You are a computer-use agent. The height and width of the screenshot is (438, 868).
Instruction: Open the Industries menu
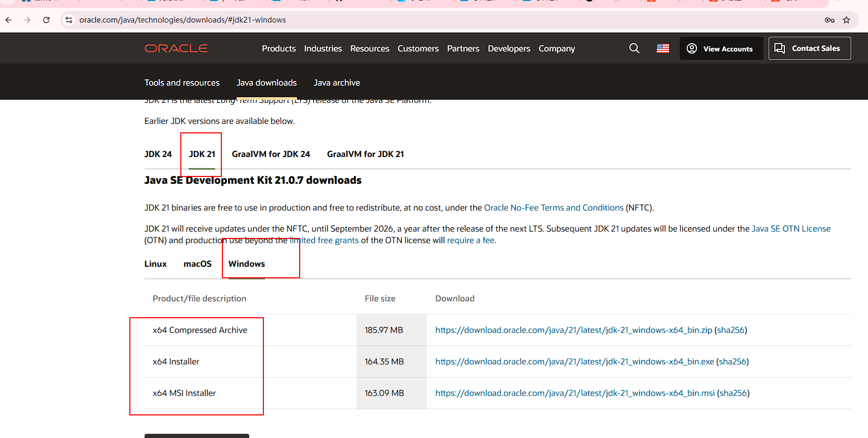[323, 48]
